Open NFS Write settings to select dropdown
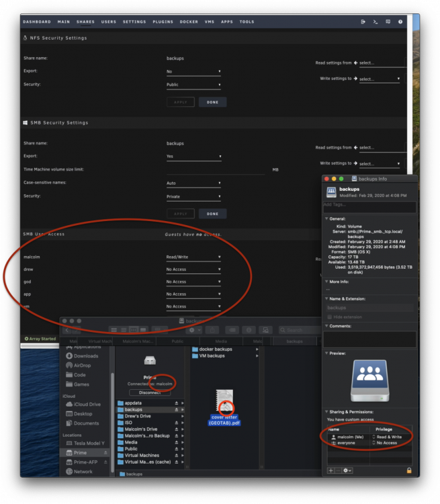The height and width of the screenshot is (504, 440). point(380,79)
